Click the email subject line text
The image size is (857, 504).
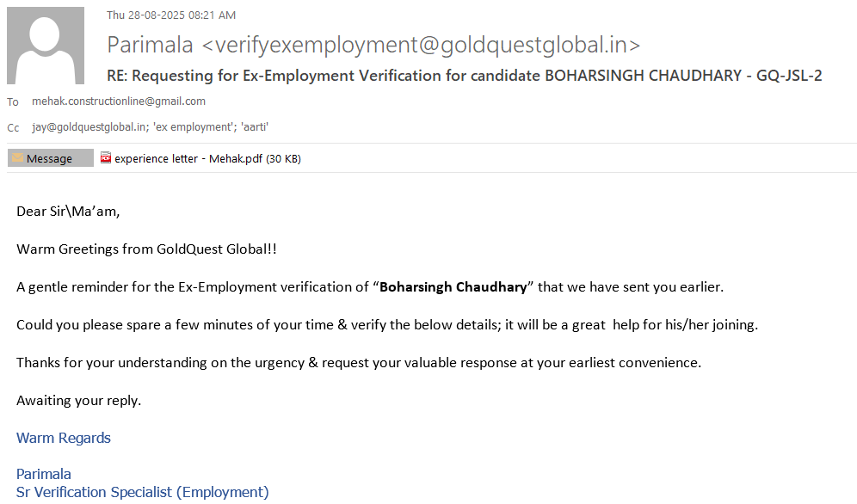pos(464,76)
